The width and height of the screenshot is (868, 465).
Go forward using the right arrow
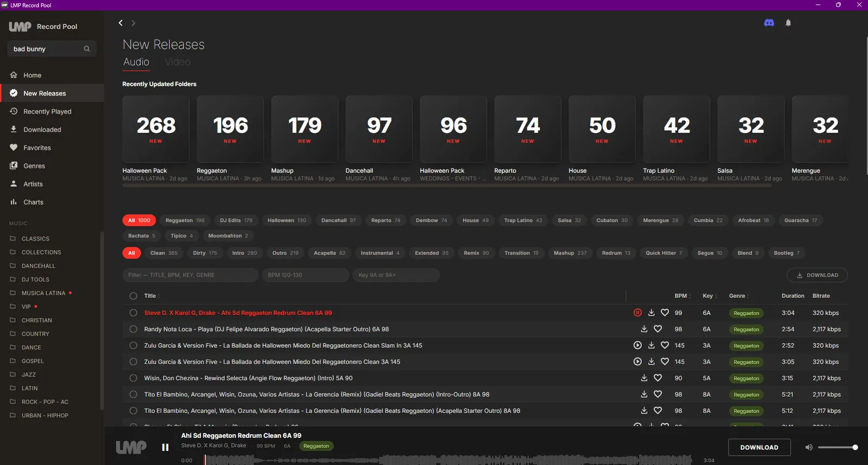133,23
